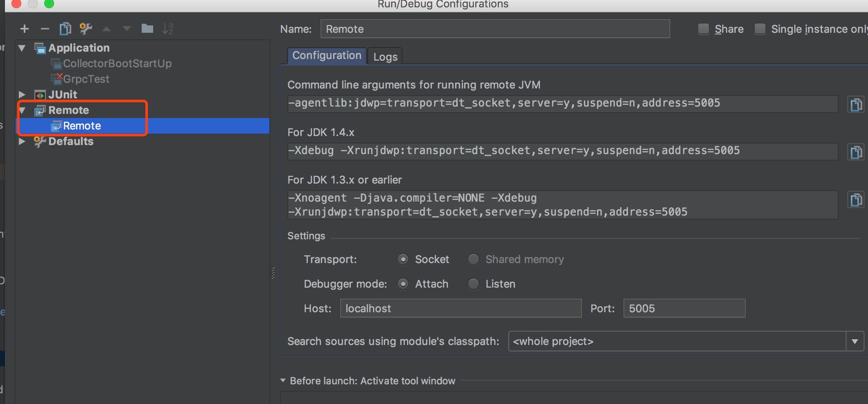Add a new run configuration
Viewport: 868px width, 404px height.
[x=25, y=29]
